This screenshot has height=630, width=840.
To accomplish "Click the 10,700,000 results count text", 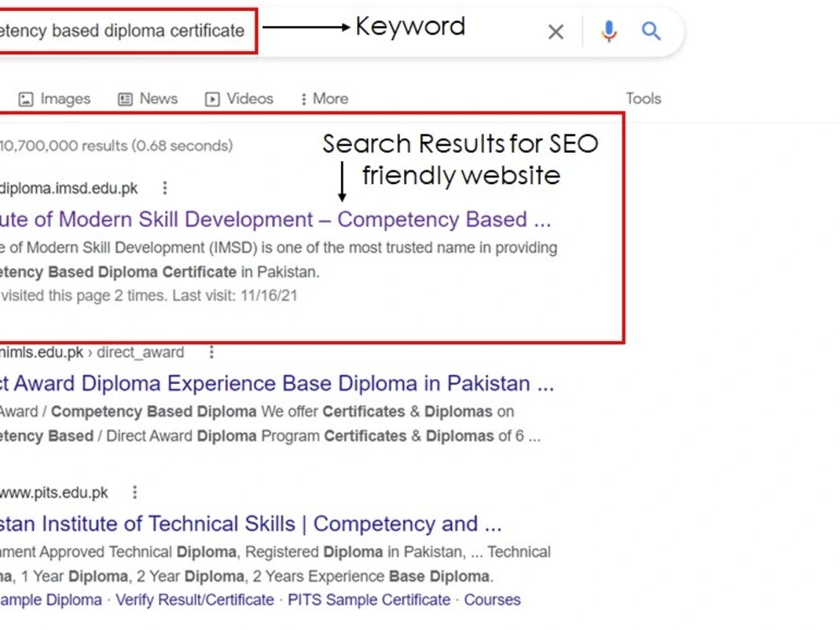I will 116,145.
